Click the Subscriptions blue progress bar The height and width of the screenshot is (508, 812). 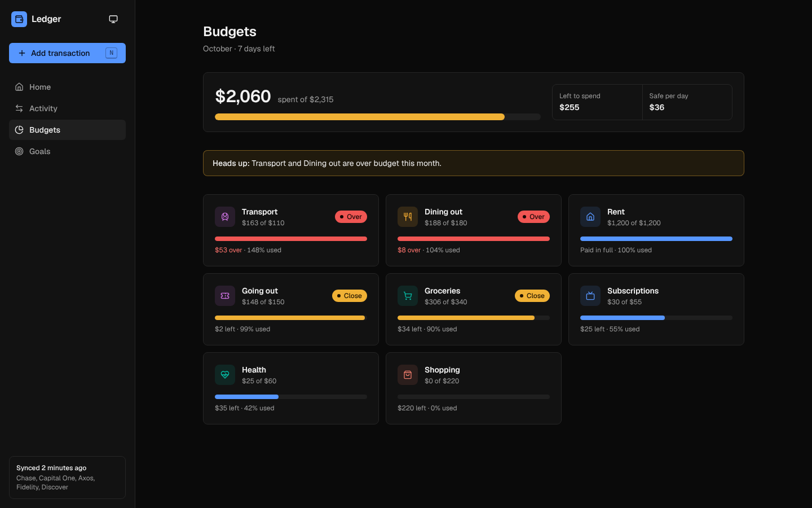[656, 318]
